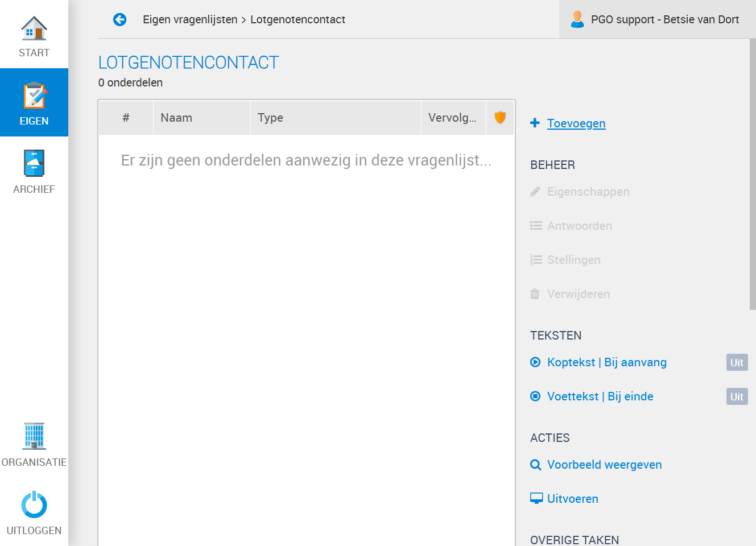Click the vertical scrollbar on the right
Screen dimensions: 756x546
753,174
